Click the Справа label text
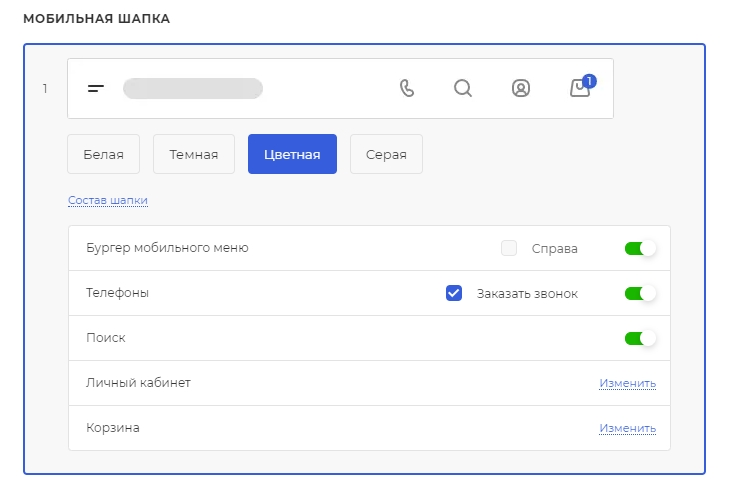The width and height of the screenshot is (732, 497). [x=555, y=249]
